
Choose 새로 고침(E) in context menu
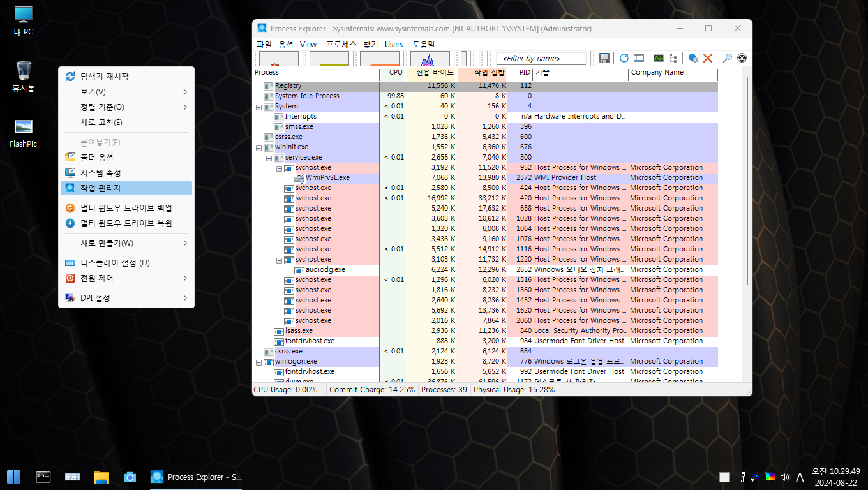click(x=126, y=122)
